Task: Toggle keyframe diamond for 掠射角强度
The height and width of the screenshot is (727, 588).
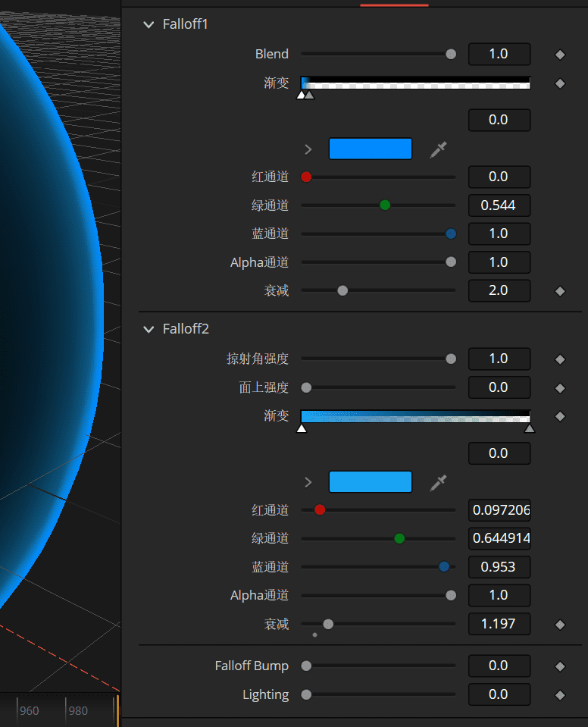Action: coord(560,359)
